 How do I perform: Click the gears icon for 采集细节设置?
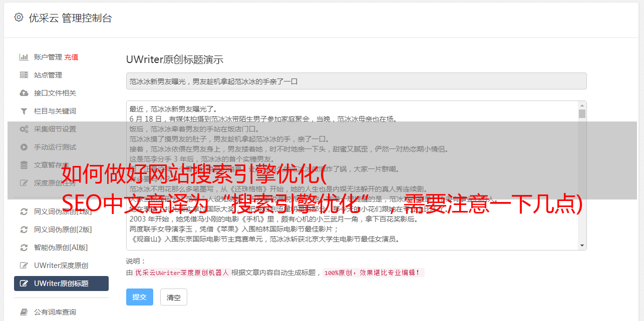click(24, 129)
